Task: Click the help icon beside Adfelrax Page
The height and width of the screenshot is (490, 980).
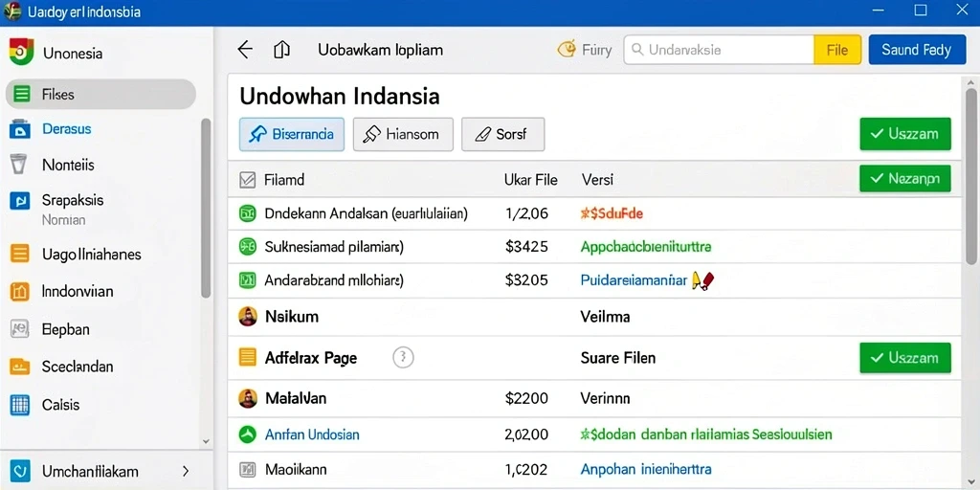Action: coord(403,358)
